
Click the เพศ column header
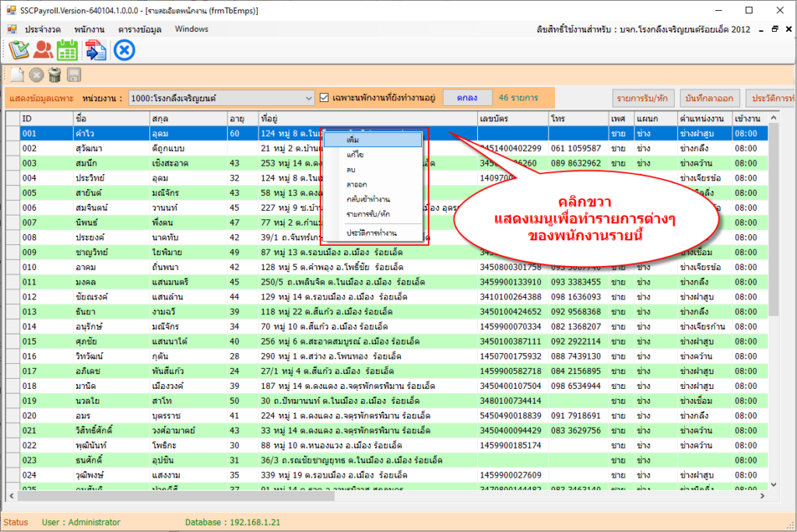coord(621,118)
